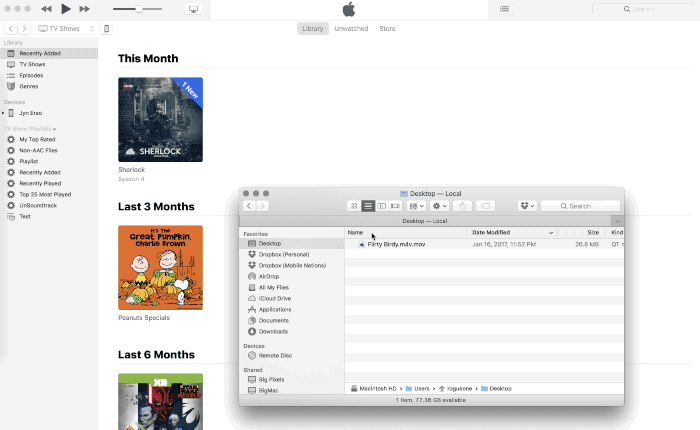Open the Great Pumpkin Charlie Brown artwork
Image resolution: width=700 pixels, height=430 pixels.
(x=160, y=267)
